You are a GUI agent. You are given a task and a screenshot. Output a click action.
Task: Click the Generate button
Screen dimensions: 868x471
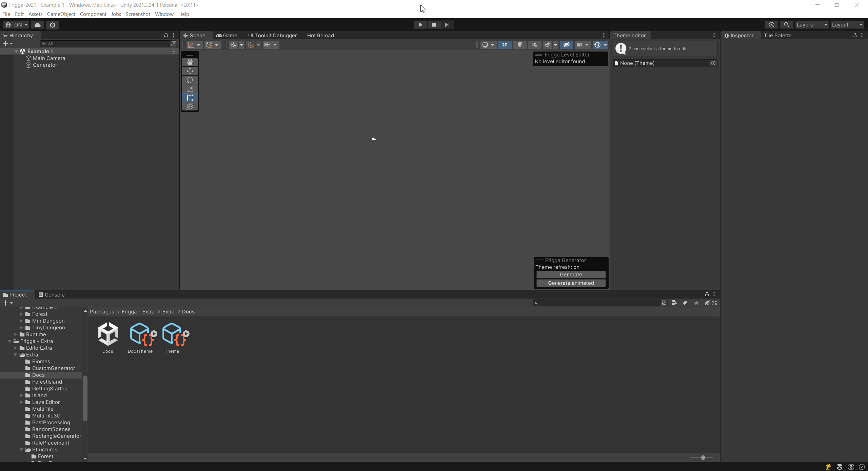click(571, 274)
